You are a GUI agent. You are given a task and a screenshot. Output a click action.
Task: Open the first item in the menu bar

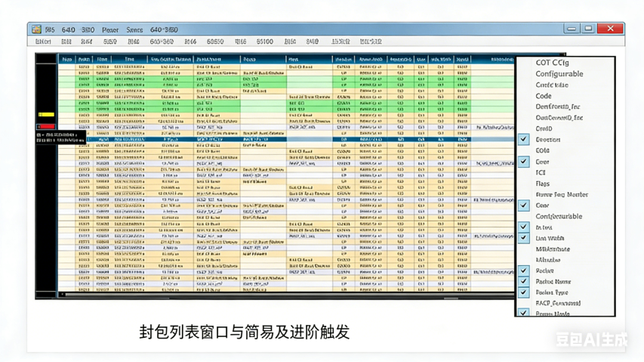pyautogui.click(x=44, y=42)
